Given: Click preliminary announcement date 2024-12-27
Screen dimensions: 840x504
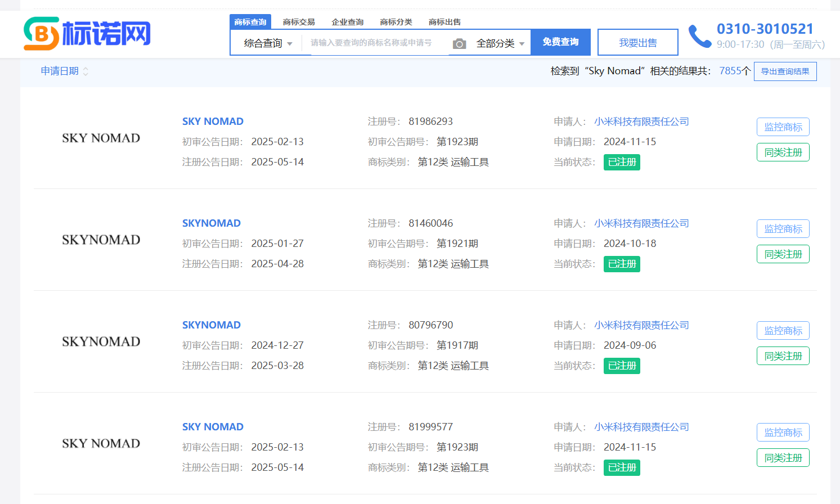Looking at the screenshot, I should coord(277,345).
